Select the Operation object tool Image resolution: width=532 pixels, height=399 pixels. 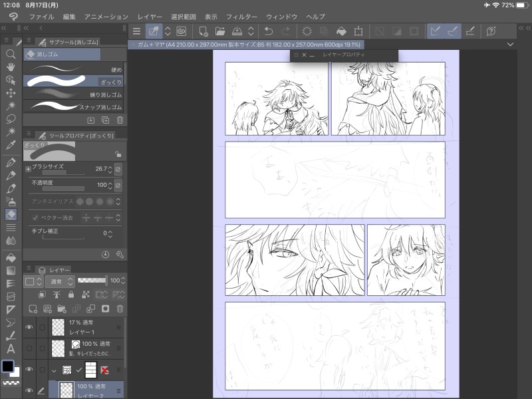click(11, 80)
